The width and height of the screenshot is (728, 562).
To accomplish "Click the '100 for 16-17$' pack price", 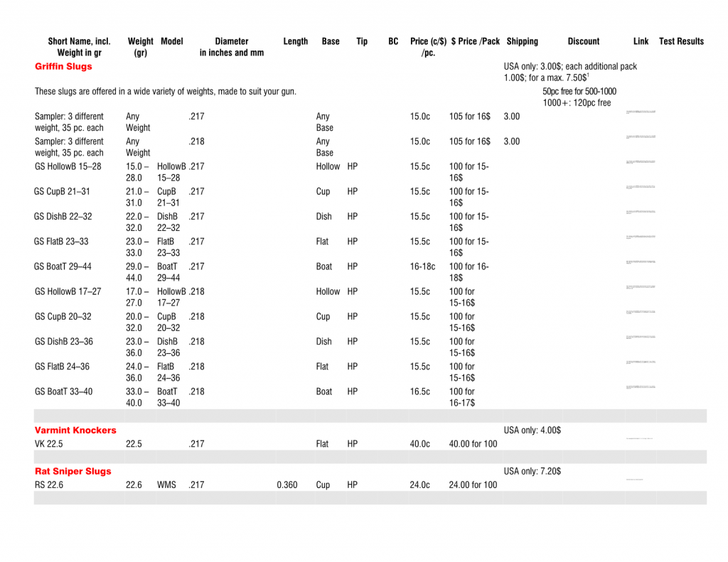I will tap(462, 397).
